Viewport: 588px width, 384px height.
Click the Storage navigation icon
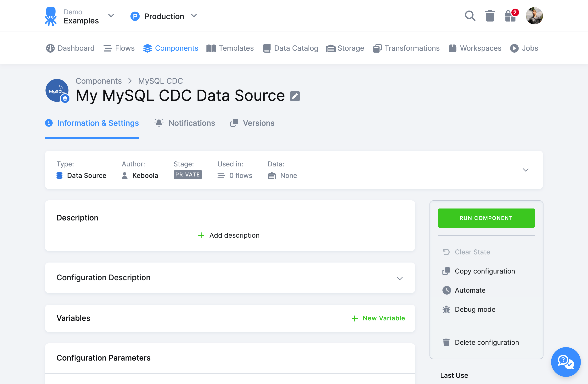[331, 48]
